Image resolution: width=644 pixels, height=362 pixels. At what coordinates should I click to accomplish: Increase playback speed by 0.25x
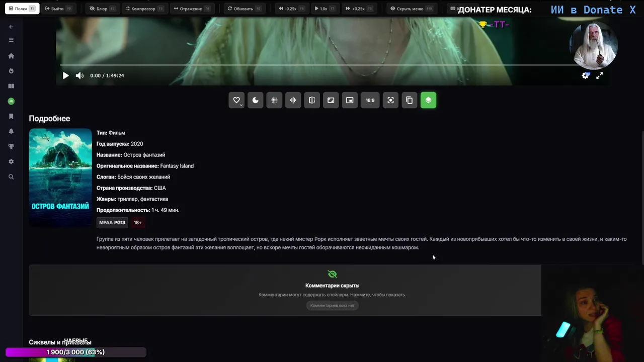pyautogui.click(x=358, y=9)
